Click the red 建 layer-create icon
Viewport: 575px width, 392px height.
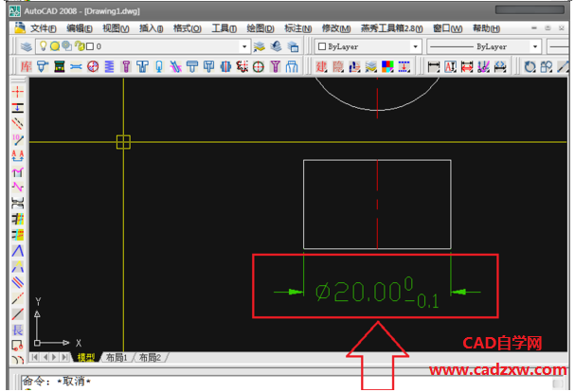[322, 66]
